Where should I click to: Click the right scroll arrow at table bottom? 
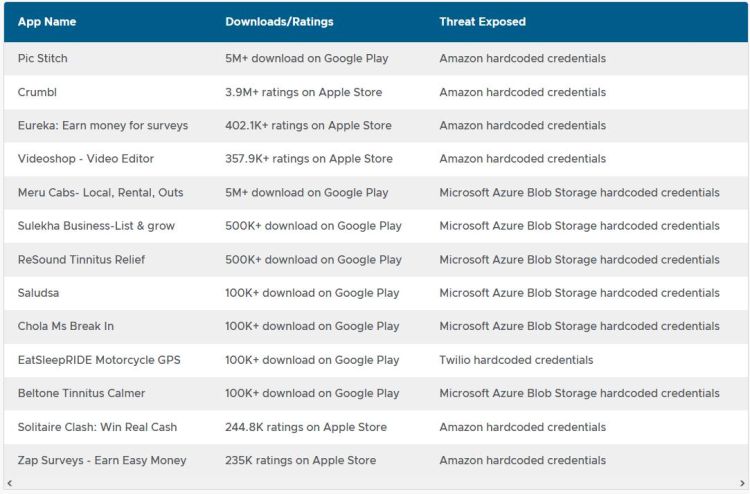click(742, 483)
